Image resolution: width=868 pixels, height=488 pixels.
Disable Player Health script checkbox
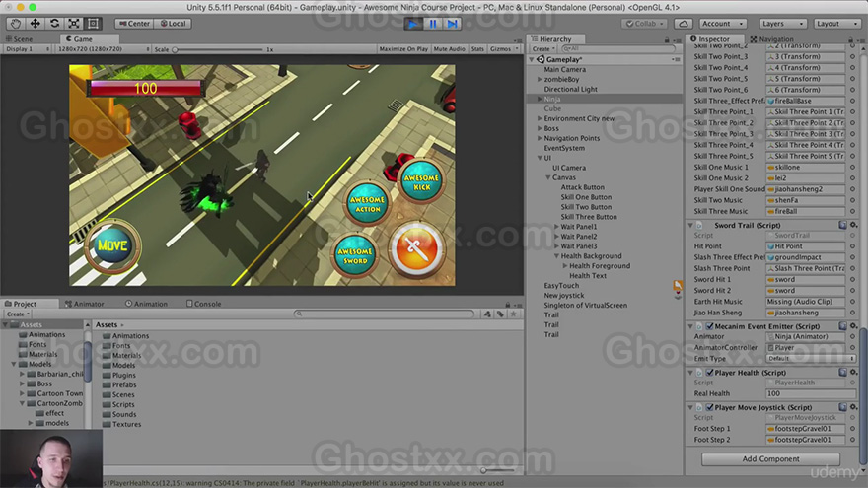(709, 373)
